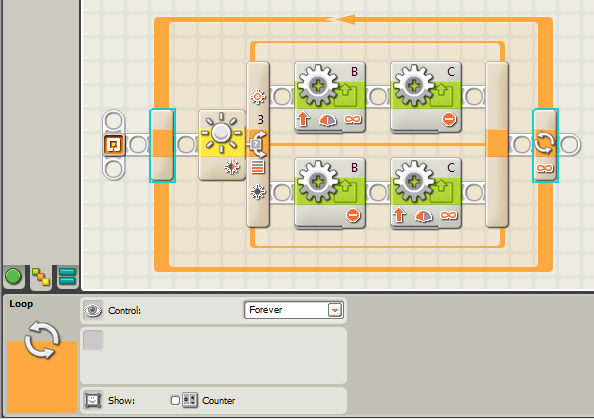Toggle the Show display icon
The height and width of the screenshot is (419, 594).
93,400
